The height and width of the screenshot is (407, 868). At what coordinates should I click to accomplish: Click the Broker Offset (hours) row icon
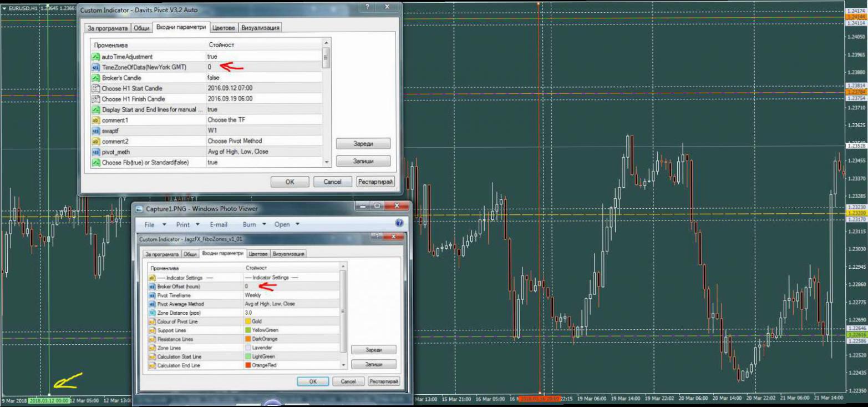(x=151, y=287)
